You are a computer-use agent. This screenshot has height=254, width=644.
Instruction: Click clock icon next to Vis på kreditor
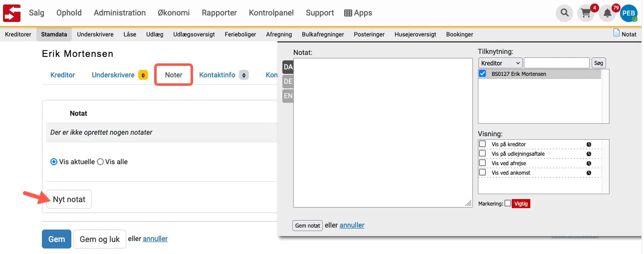coord(589,144)
